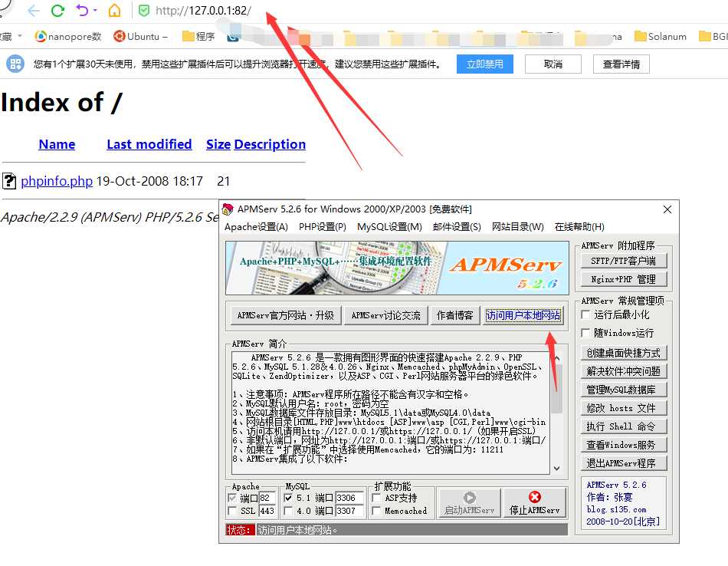Open SFTP/FTP客户端
Viewport: 728px width, 566px height.
624,261
